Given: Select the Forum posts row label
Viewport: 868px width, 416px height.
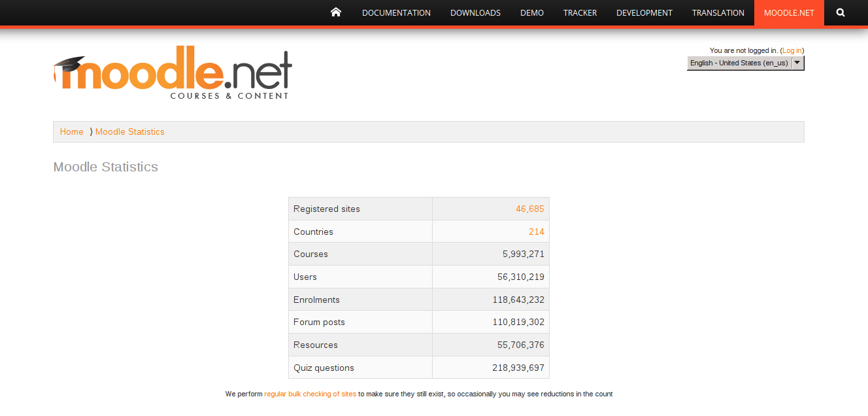Looking at the screenshot, I should pos(319,322).
